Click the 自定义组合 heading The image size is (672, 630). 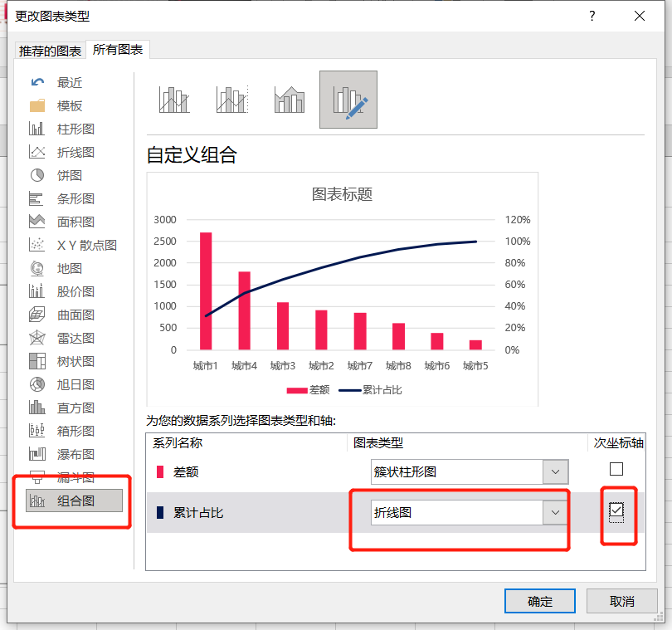coord(192,155)
